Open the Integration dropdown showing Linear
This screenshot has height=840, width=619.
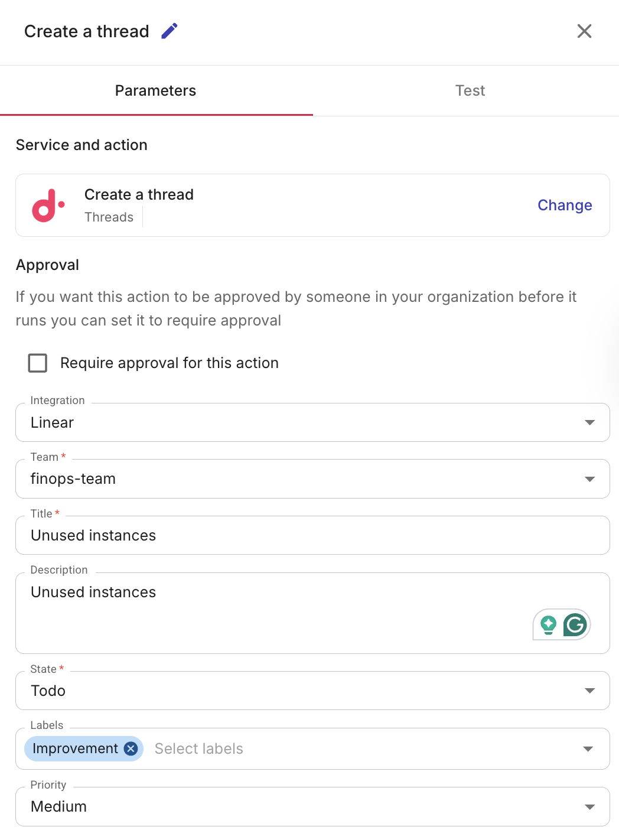312,422
